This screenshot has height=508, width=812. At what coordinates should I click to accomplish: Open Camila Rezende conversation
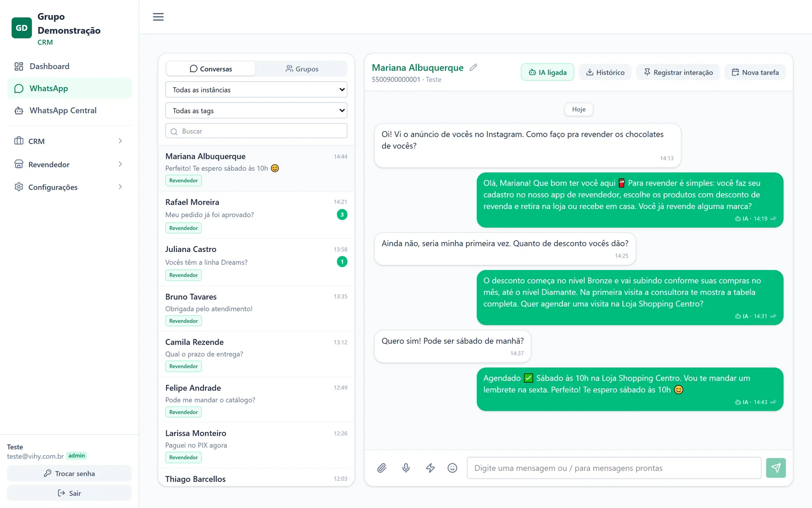point(256,354)
